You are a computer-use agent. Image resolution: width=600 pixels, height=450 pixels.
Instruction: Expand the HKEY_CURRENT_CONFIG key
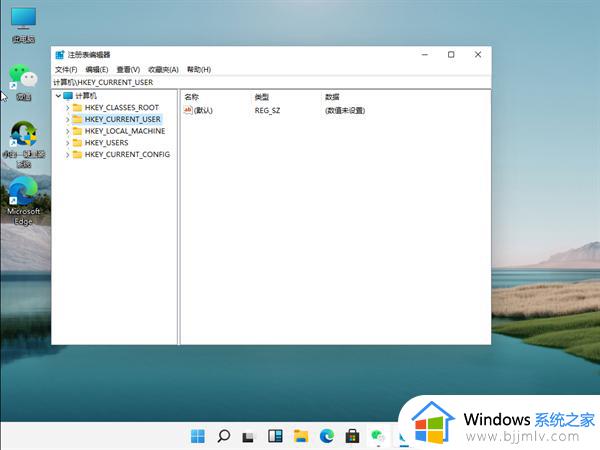(67, 155)
